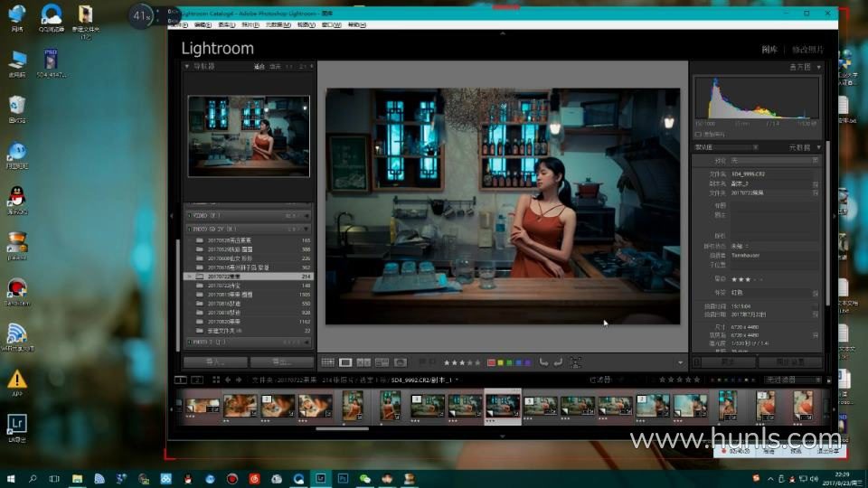Select loupe view icon in toolbar
Screen dimensions: 868x488
[x=345, y=362]
